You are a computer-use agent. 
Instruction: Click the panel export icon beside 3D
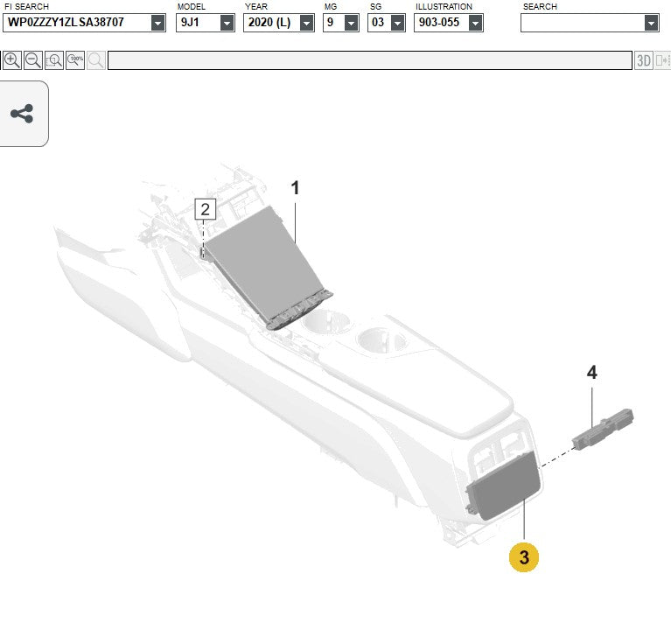(662, 60)
